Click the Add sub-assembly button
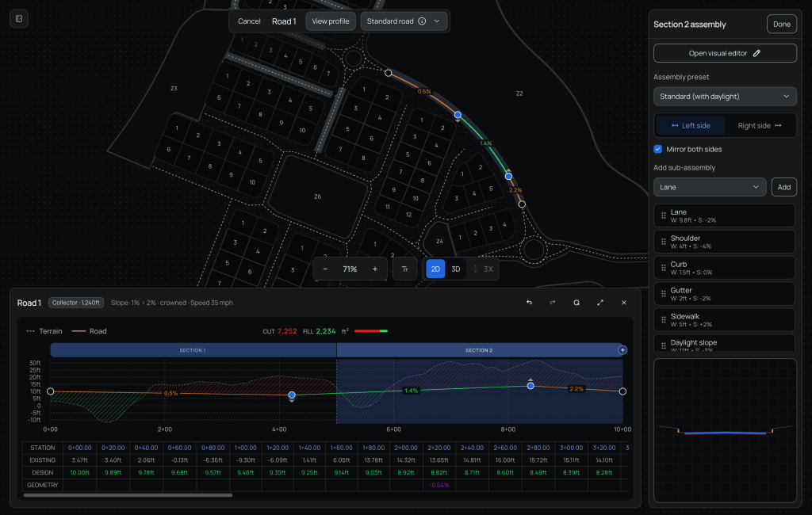The image size is (812, 515). [x=783, y=187]
